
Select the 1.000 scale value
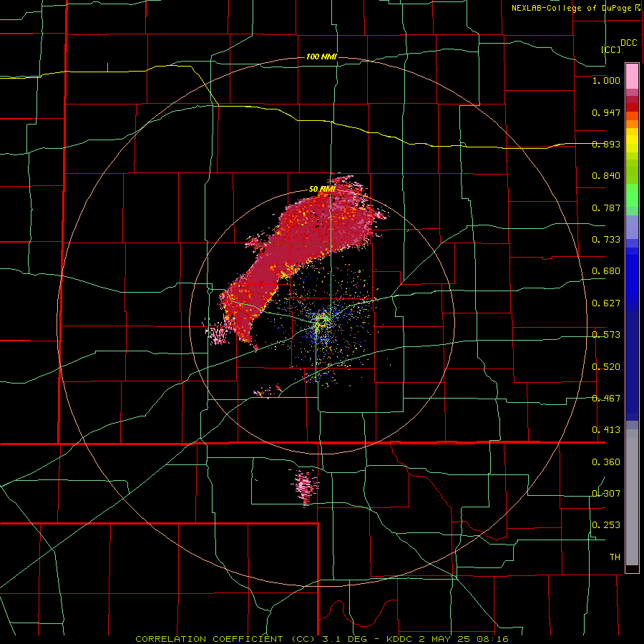606,80
